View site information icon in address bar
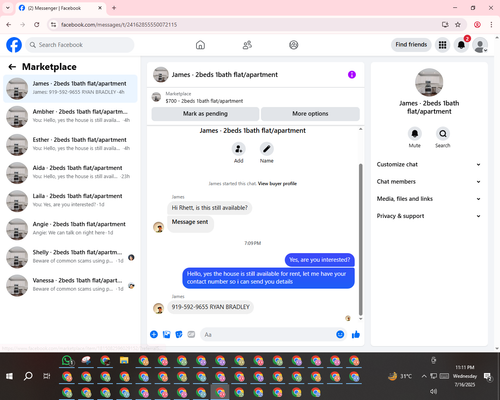Image resolution: width=500 pixels, height=400 pixels. [x=53, y=25]
